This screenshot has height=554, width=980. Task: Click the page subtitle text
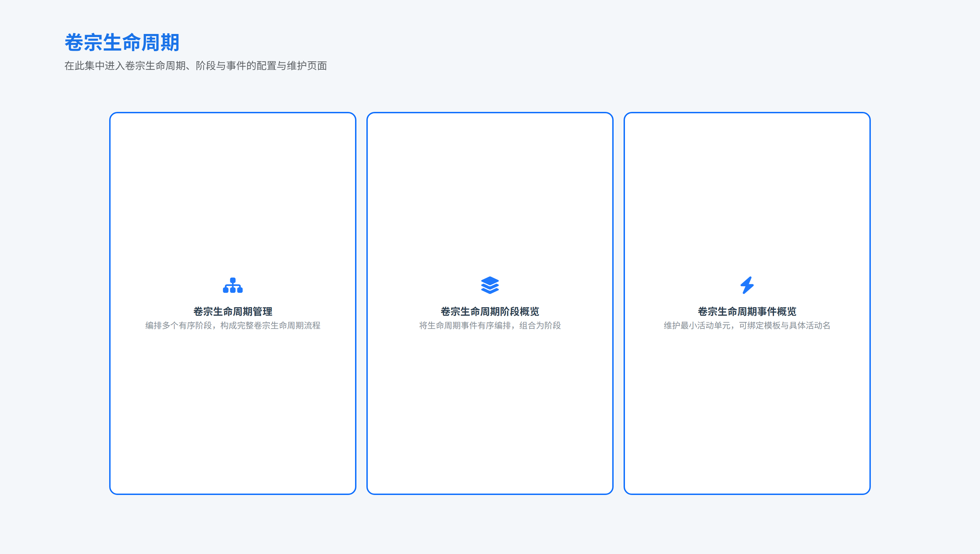[x=196, y=66]
